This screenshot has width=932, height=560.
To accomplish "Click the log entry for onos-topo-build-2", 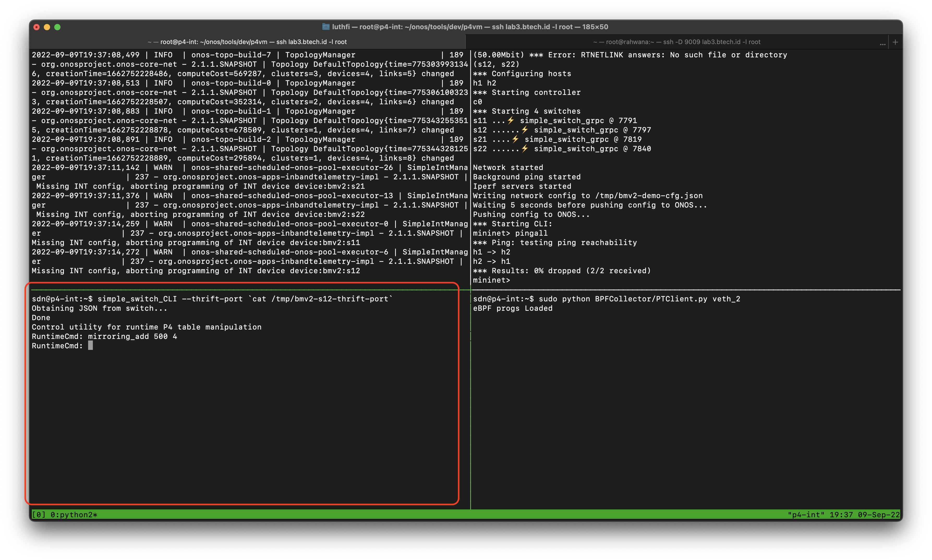I will pos(249,149).
